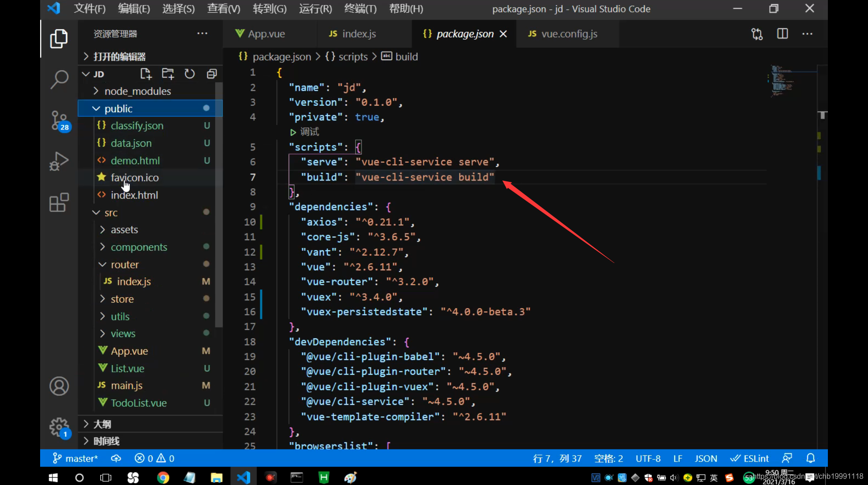Collapse the public folder
868x485 pixels.
(150, 108)
